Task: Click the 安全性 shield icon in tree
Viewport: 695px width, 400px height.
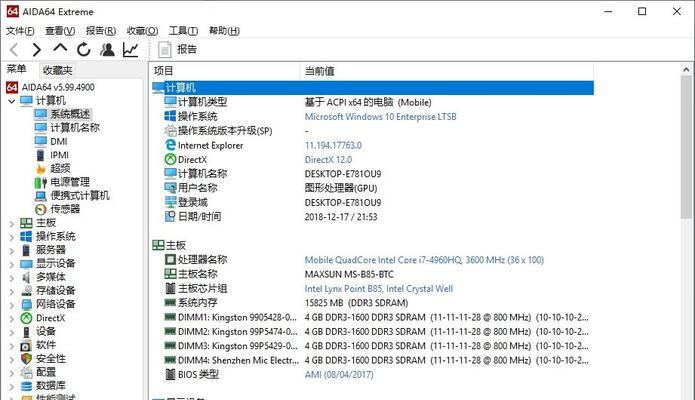Action: [26, 359]
